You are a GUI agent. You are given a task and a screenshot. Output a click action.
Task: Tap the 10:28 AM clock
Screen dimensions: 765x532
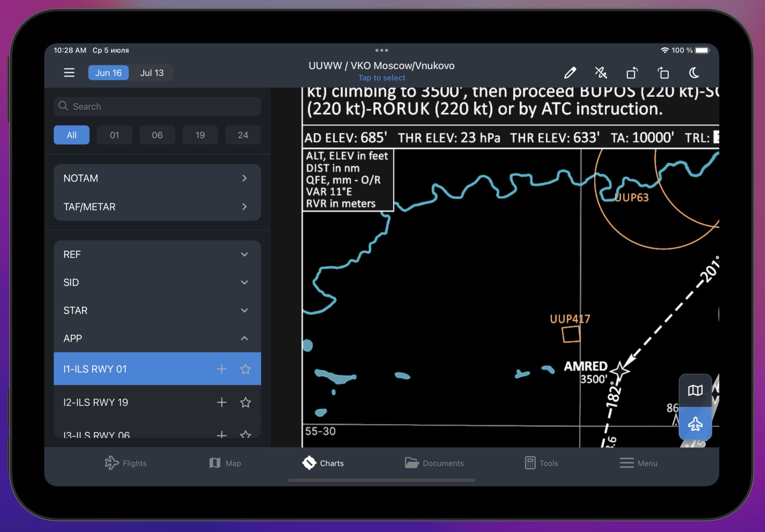[70, 50]
